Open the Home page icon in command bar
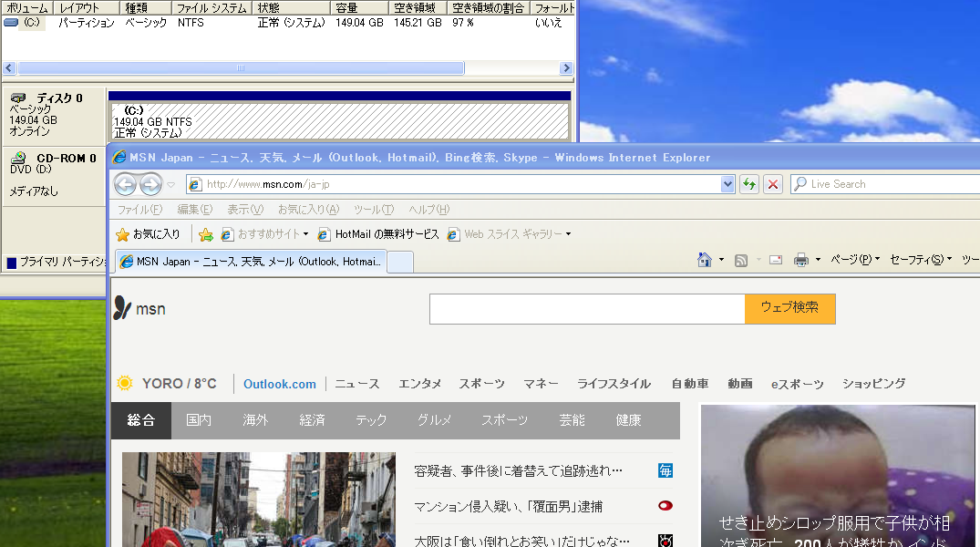The image size is (980, 547). click(704, 260)
